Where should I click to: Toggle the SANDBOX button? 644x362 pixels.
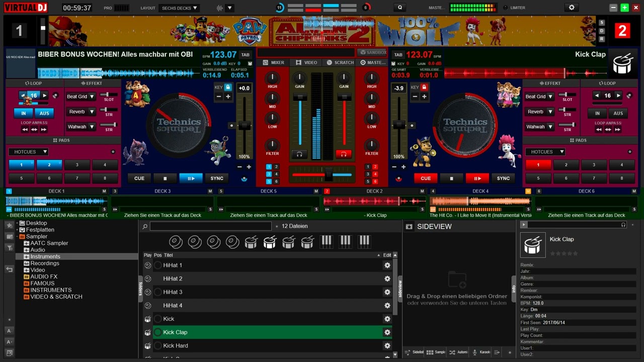tap(372, 52)
